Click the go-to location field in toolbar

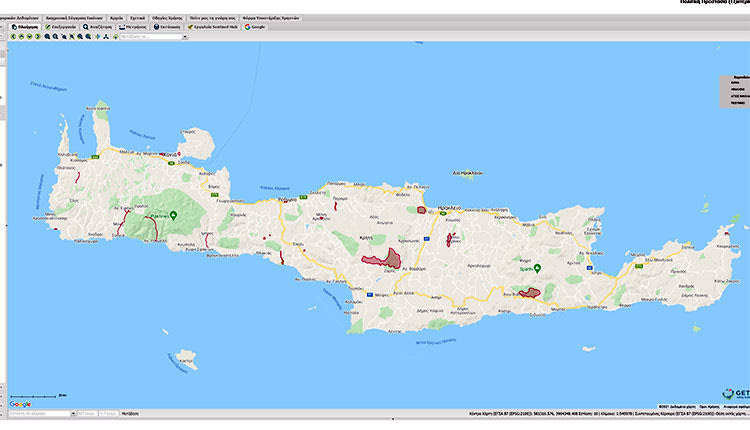tap(151, 36)
